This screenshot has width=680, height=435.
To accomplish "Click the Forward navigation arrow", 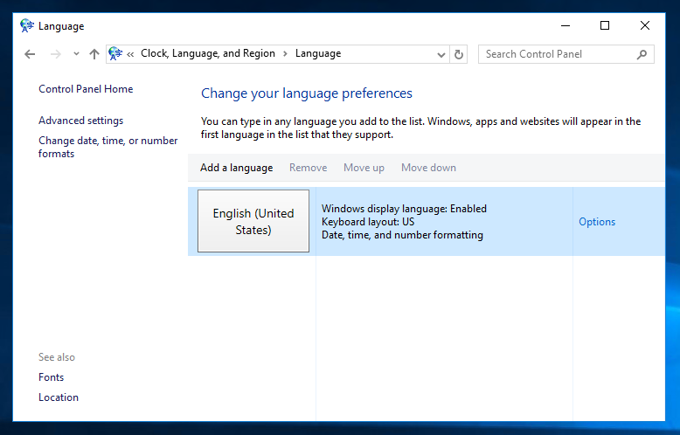I will 56,54.
